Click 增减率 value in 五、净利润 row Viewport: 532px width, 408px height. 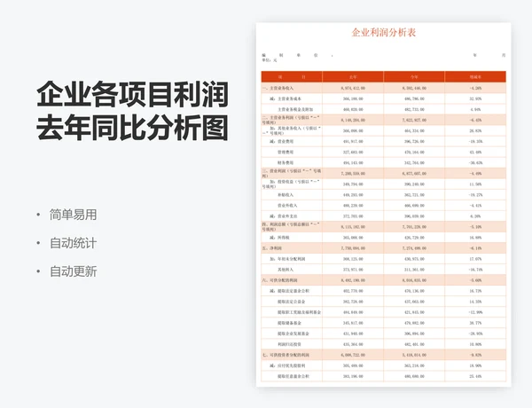(475, 248)
